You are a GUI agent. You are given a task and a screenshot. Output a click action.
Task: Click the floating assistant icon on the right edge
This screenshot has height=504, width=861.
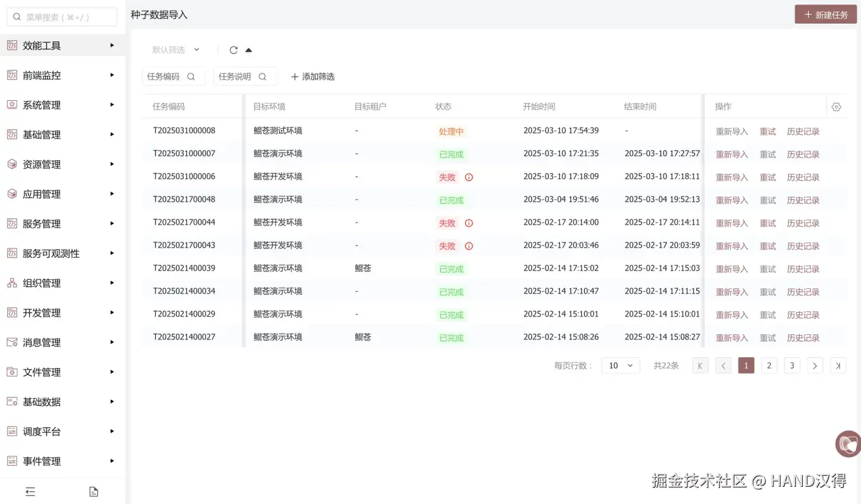pyautogui.click(x=849, y=444)
